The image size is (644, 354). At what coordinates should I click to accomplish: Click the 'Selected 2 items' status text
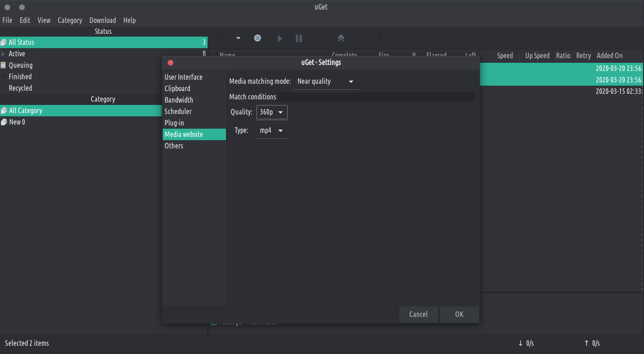27,343
